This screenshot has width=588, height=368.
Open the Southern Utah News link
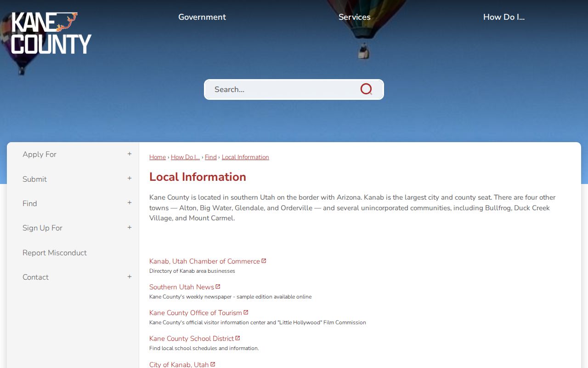tap(181, 287)
